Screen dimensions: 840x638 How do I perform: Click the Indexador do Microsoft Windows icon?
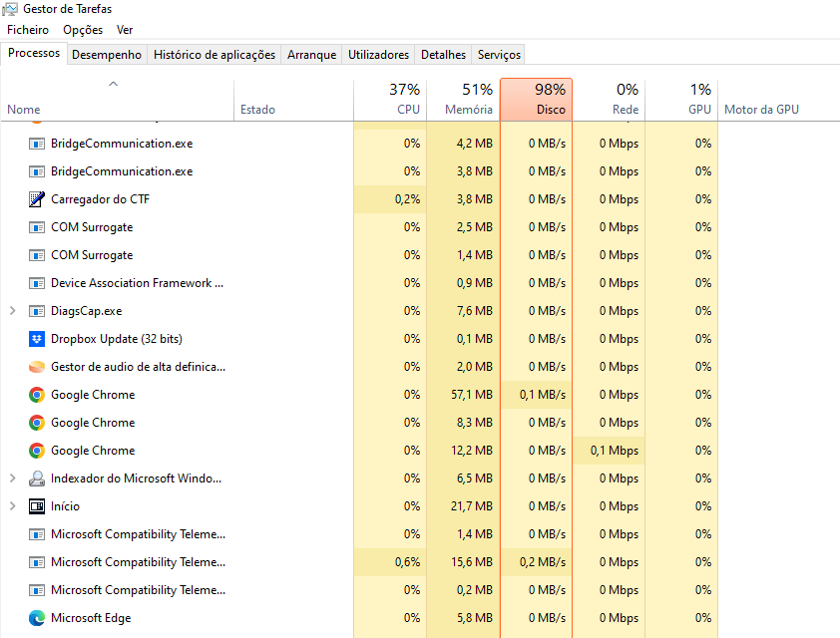pyautogui.click(x=37, y=478)
